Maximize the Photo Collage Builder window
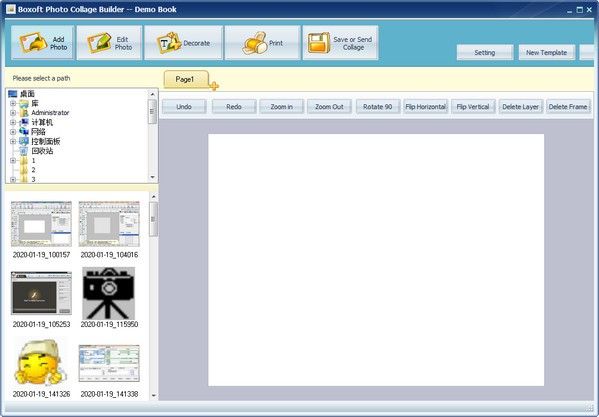This screenshot has width=599, height=417. (x=580, y=10)
